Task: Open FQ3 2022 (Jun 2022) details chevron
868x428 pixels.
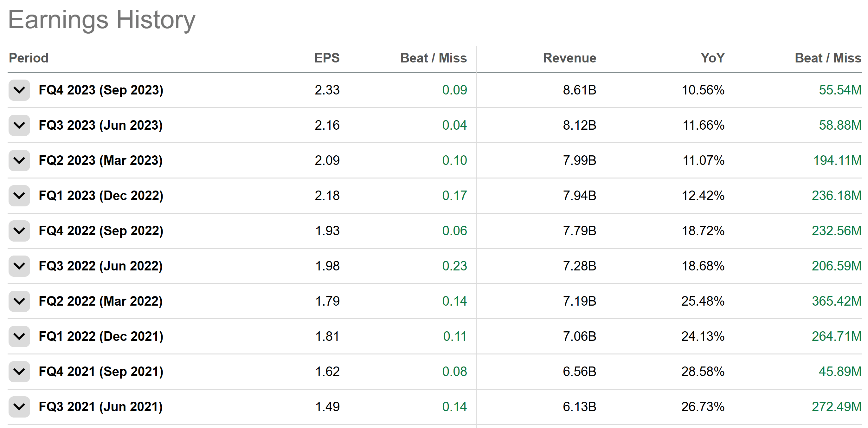Action: (19, 266)
